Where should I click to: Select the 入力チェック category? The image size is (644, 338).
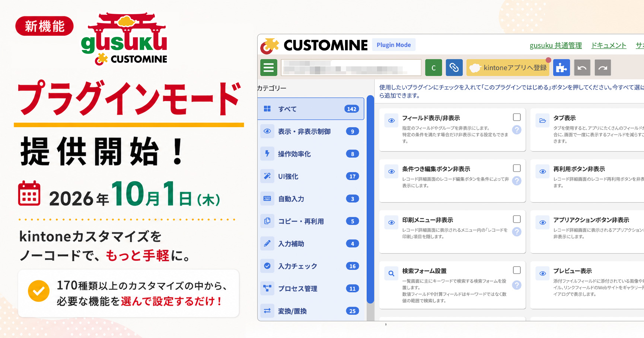tap(311, 266)
